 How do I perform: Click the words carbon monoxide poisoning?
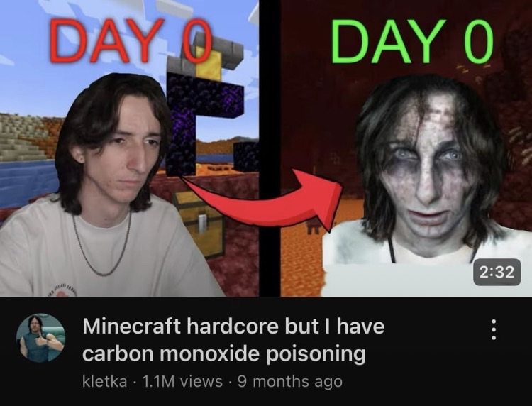[224, 354]
